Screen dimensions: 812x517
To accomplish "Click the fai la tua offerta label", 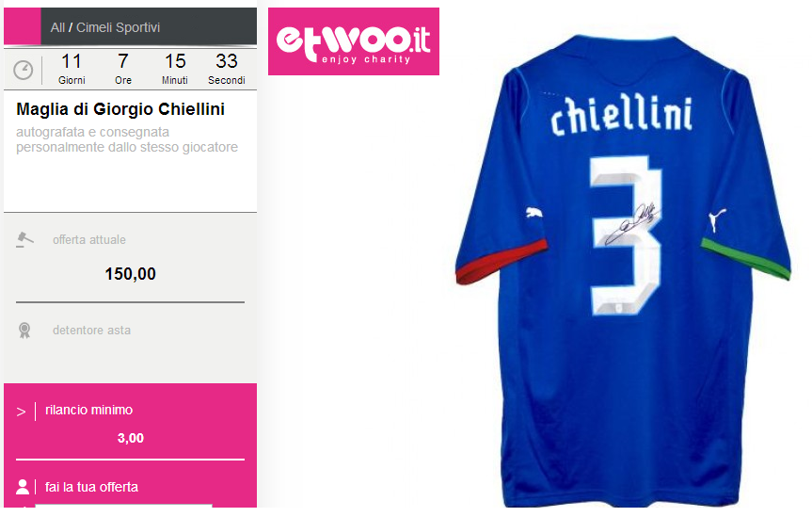I will pos(91,487).
